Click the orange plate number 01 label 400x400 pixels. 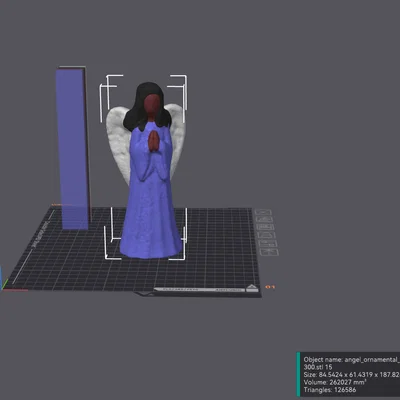pos(270,287)
